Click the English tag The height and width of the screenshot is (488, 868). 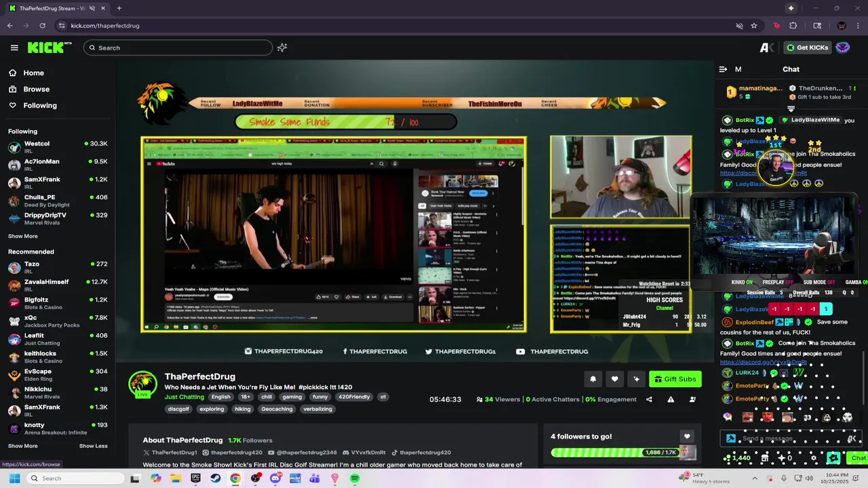click(220, 397)
